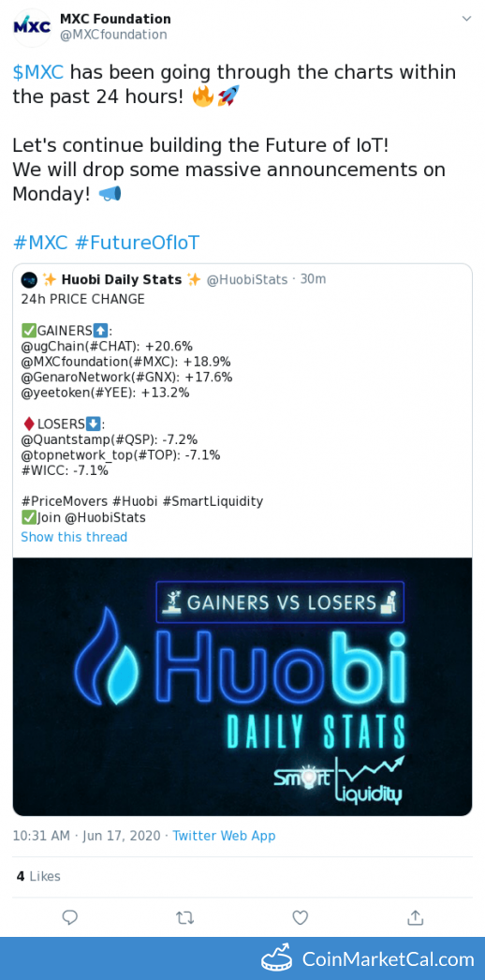Click the CoinMarketCal logo icon
Screen dimensions: 485x980
pyautogui.click(x=277, y=958)
